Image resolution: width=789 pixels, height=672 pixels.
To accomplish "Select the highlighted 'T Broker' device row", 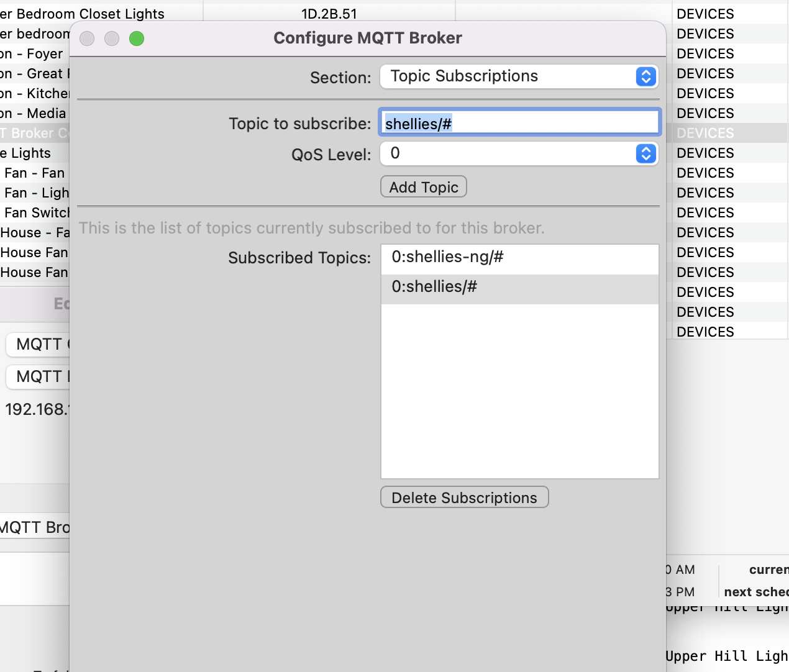I will click(x=35, y=133).
